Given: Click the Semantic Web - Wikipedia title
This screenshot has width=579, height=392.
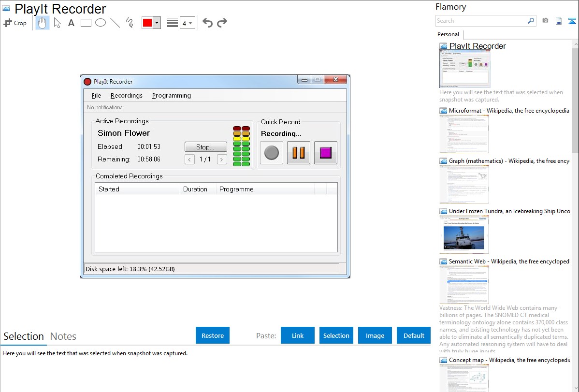Looking at the screenshot, I should pyautogui.click(x=509, y=261).
